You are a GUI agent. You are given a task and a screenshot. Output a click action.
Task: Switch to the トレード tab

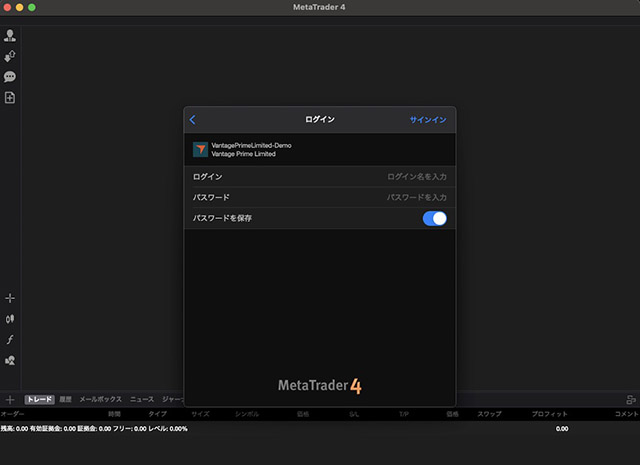39,399
